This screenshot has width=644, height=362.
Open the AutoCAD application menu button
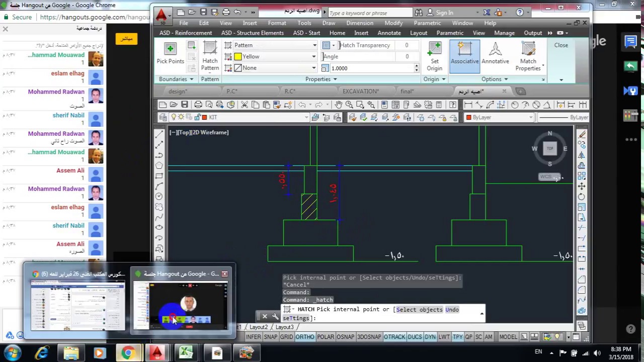click(161, 15)
